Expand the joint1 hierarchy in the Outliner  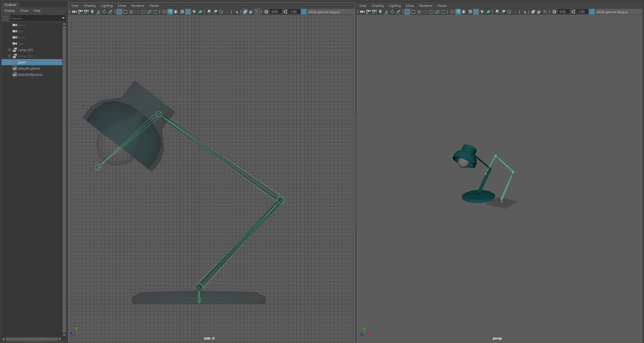(x=9, y=62)
